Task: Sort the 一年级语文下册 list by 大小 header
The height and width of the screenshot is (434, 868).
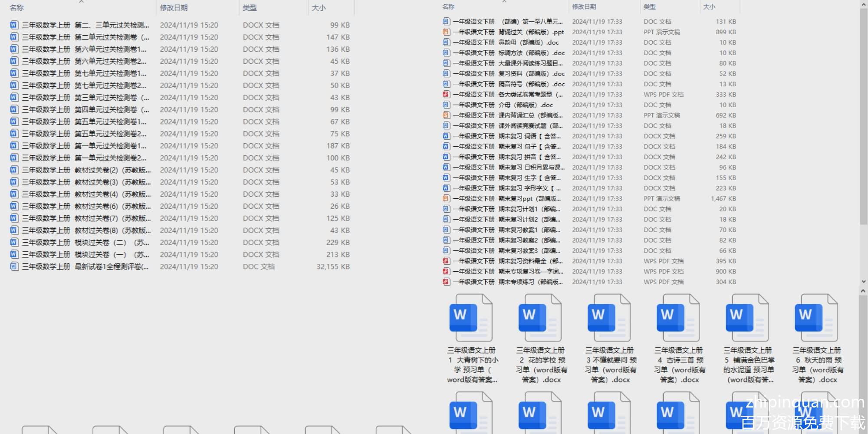Action: tap(709, 7)
